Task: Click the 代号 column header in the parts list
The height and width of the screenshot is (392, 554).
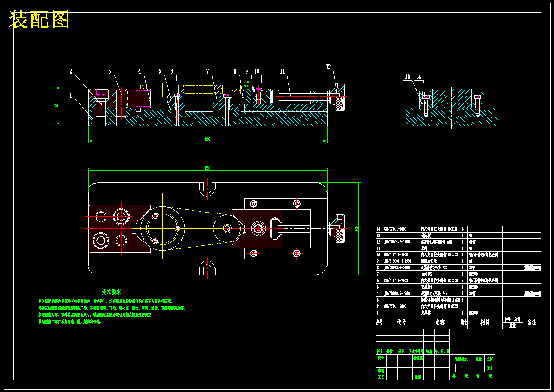Action: coord(401,323)
